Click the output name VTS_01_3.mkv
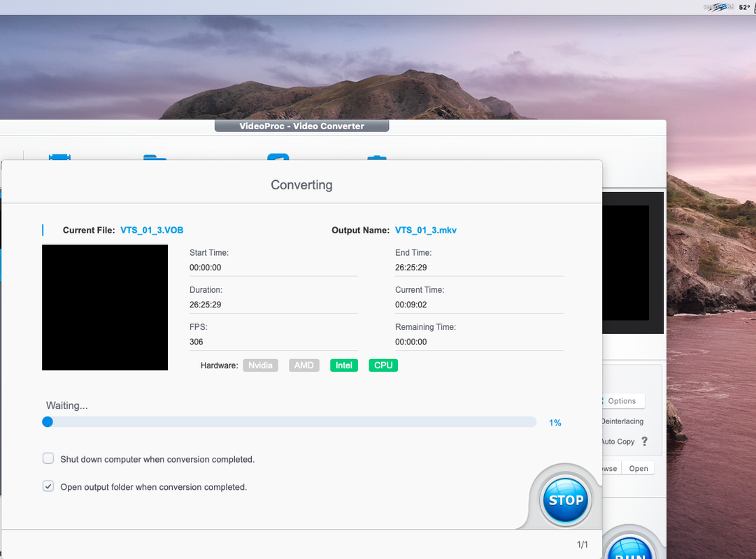Viewport: 756px width, 559px height. pyautogui.click(x=426, y=231)
